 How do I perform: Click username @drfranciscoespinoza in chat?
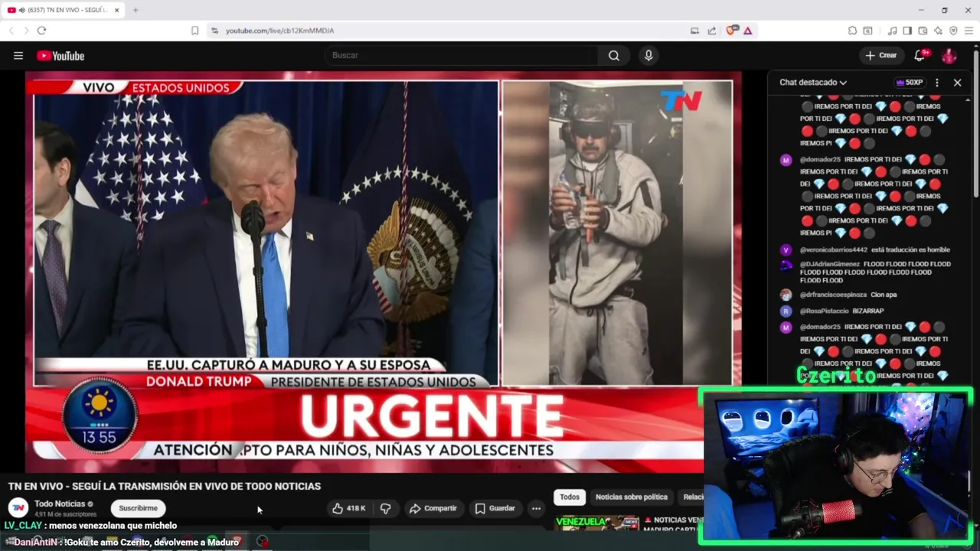coord(833,295)
